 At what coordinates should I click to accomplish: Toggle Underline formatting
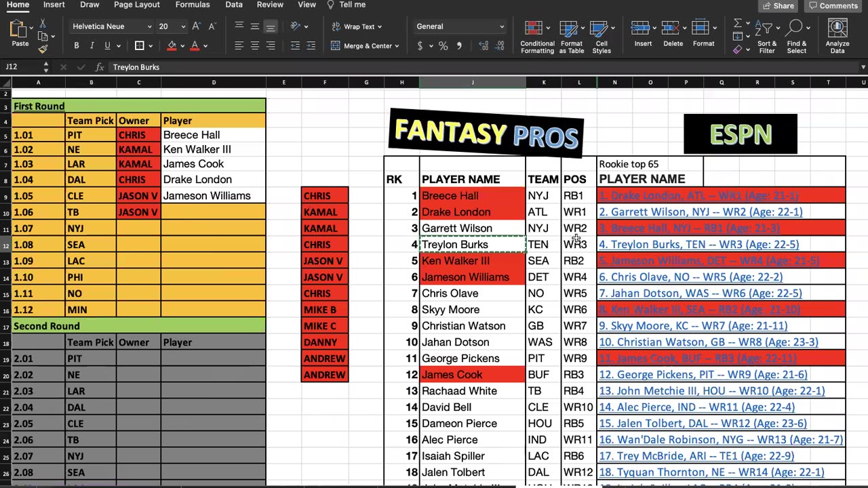[x=107, y=45]
